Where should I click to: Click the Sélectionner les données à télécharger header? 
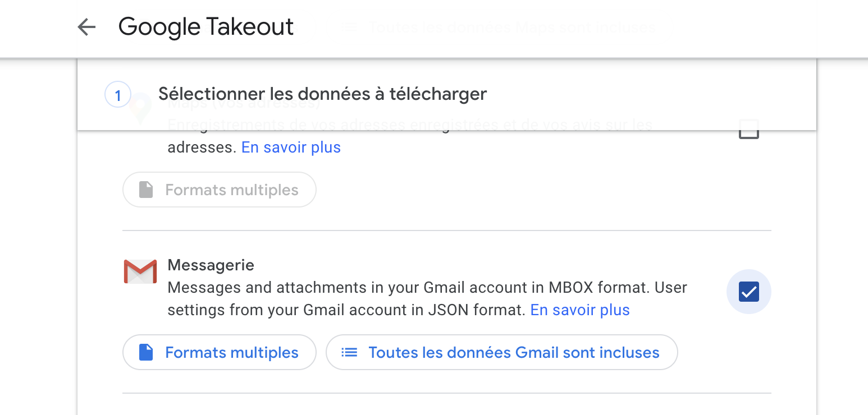pyautogui.click(x=323, y=94)
